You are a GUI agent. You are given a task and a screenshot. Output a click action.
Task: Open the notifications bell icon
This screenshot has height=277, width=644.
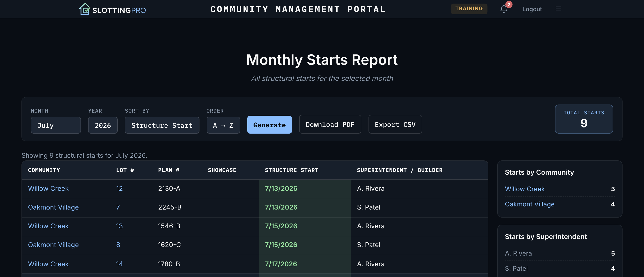tap(504, 9)
